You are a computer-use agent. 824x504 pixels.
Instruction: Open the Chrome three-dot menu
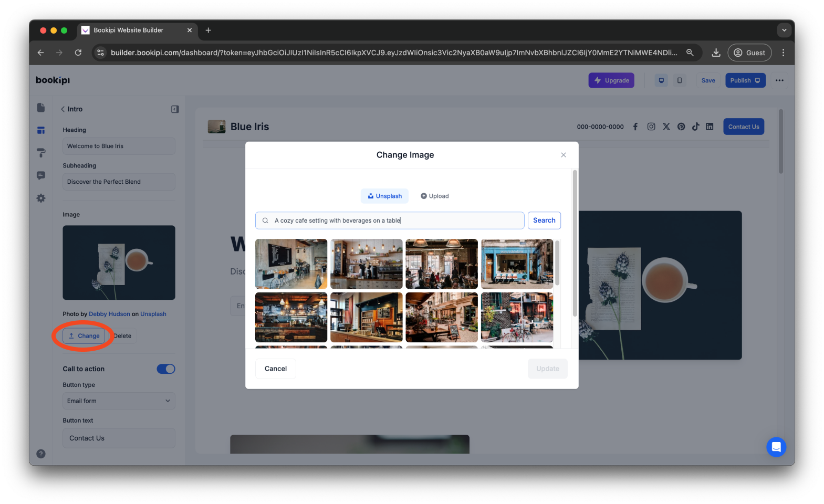point(783,52)
